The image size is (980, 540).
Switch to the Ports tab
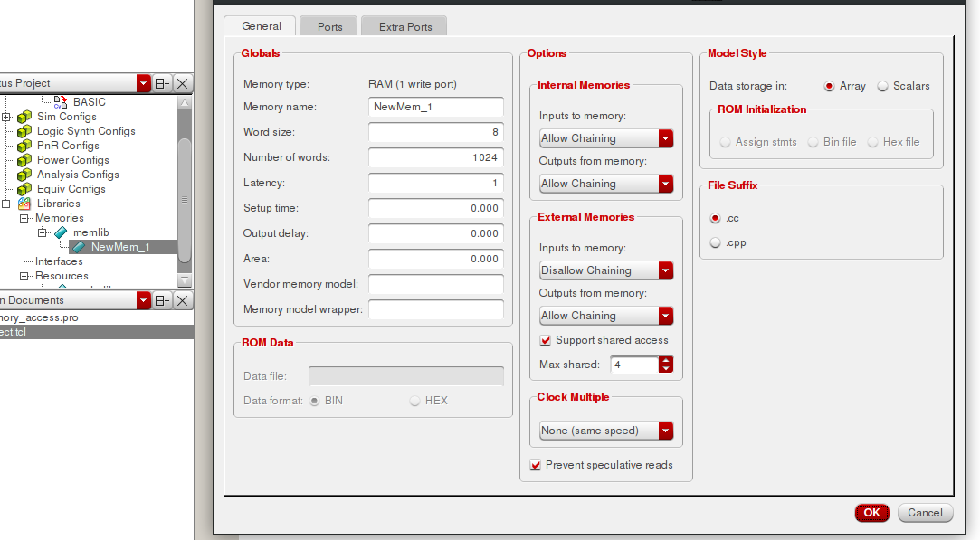pyautogui.click(x=329, y=27)
